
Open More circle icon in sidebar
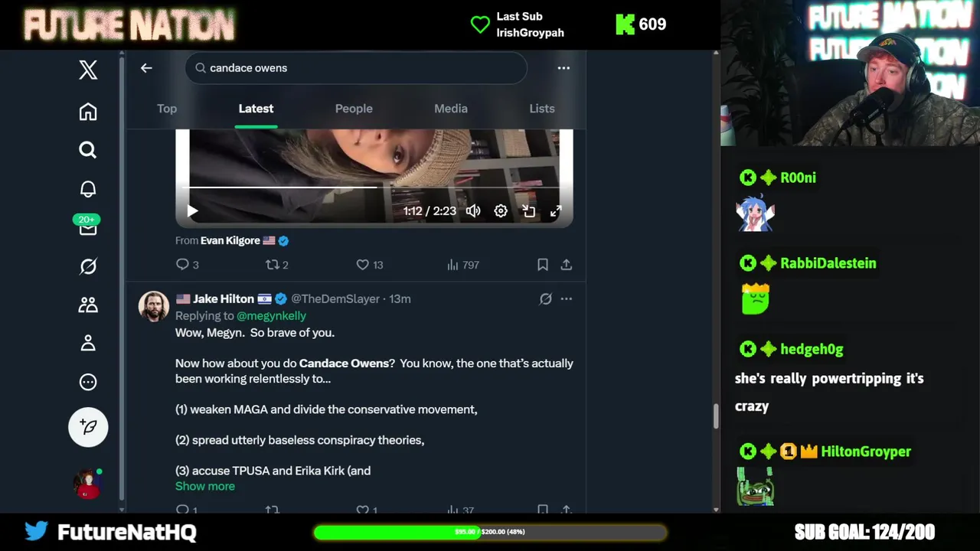88,382
